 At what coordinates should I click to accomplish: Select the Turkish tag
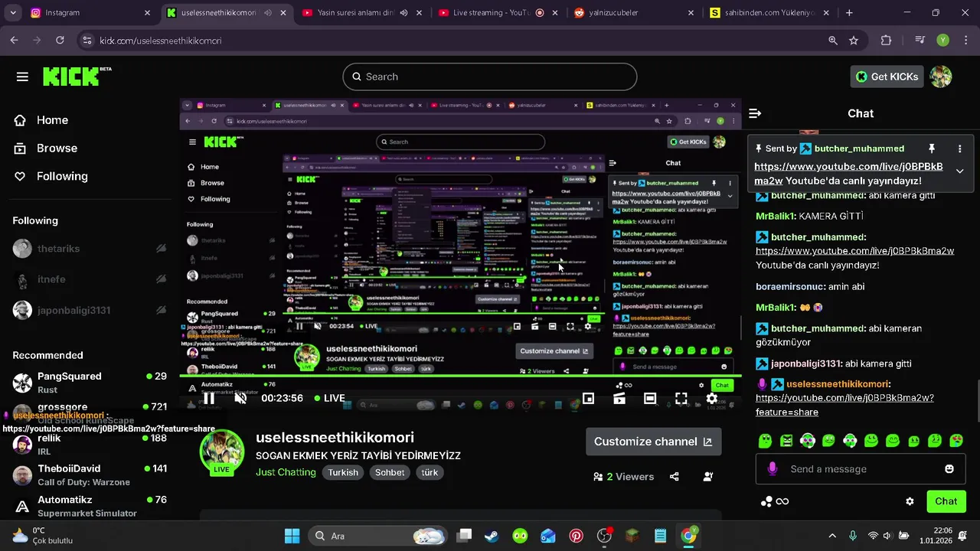pos(343,472)
